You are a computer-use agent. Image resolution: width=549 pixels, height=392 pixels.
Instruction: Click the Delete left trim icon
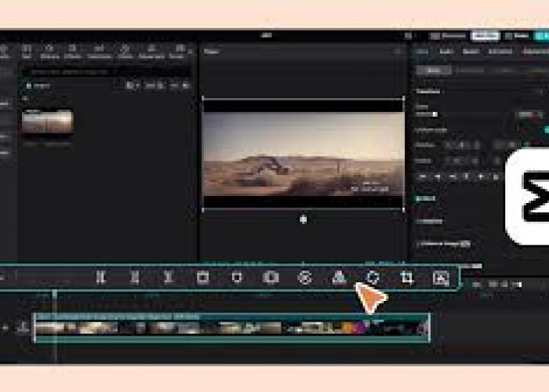pyautogui.click(x=134, y=278)
